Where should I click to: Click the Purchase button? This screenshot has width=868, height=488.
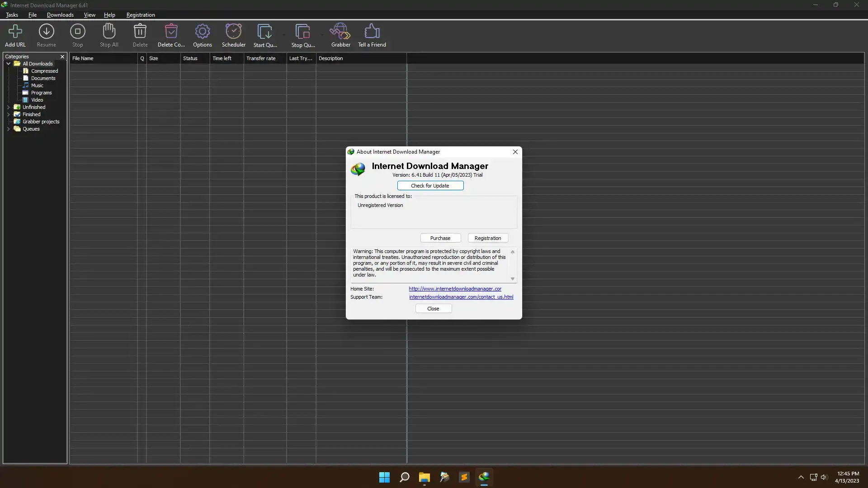point(440,238)
